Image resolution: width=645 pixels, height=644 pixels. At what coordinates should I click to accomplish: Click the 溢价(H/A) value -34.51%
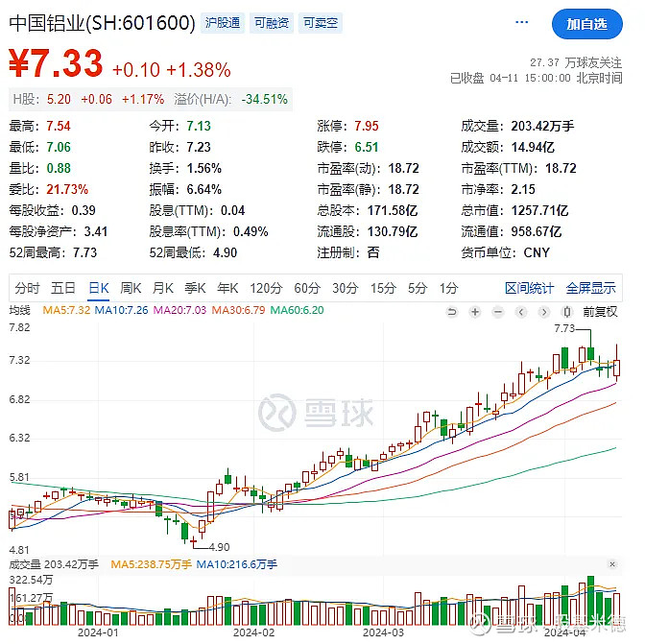pos(264,99)
